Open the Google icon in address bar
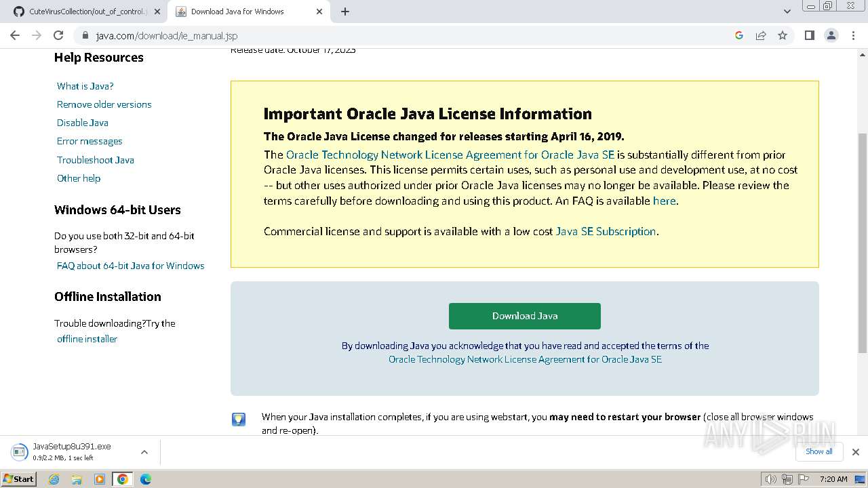 739,35
